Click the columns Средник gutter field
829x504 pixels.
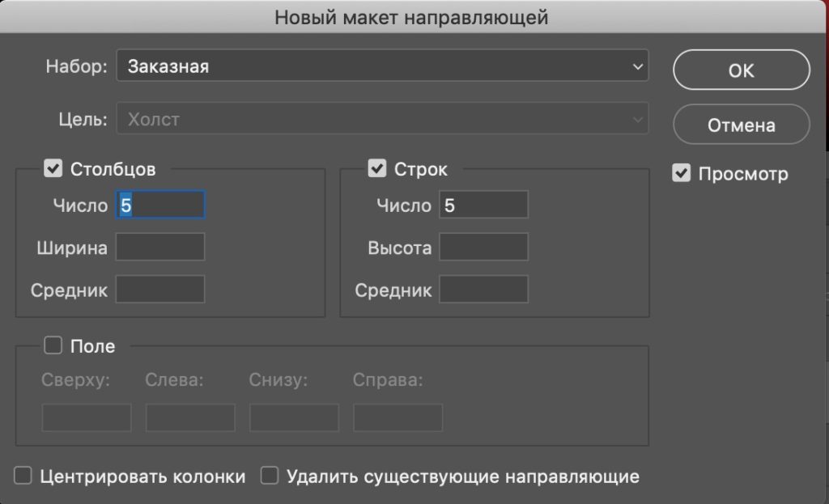pyautogui.click(x=160, y=290)
